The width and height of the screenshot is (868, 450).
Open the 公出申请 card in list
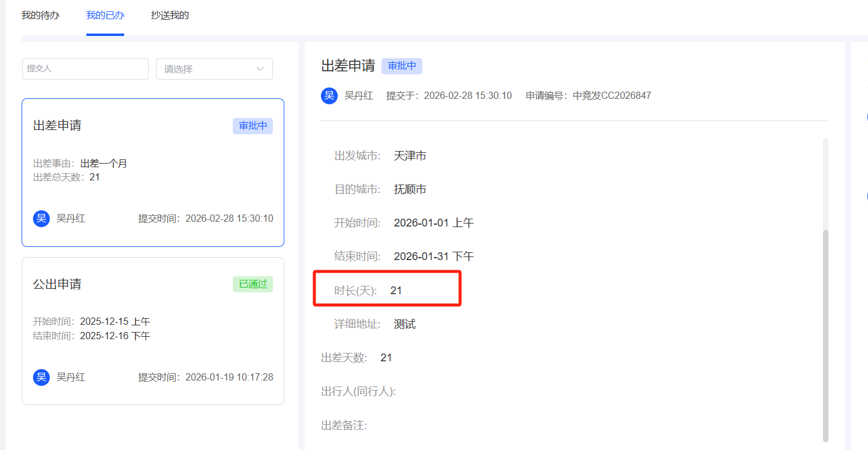point(153,331)
